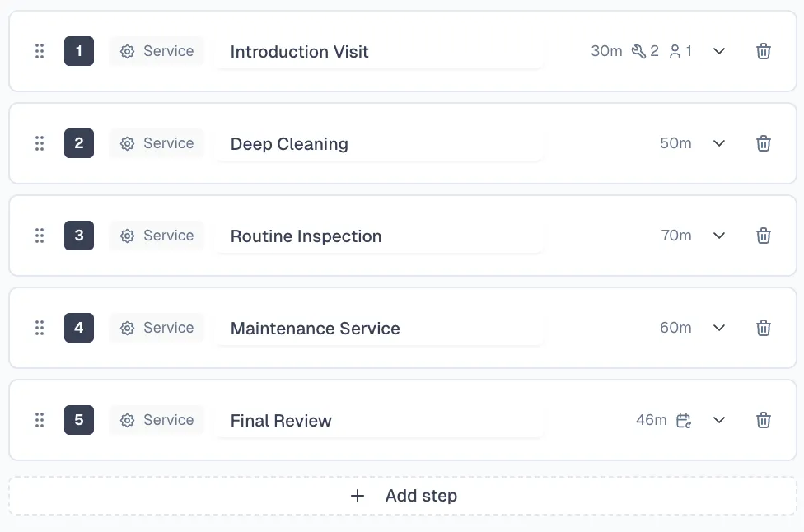This screenshot has height=532, width=804.
Task: Add a new step
Action: pos(403,496)
